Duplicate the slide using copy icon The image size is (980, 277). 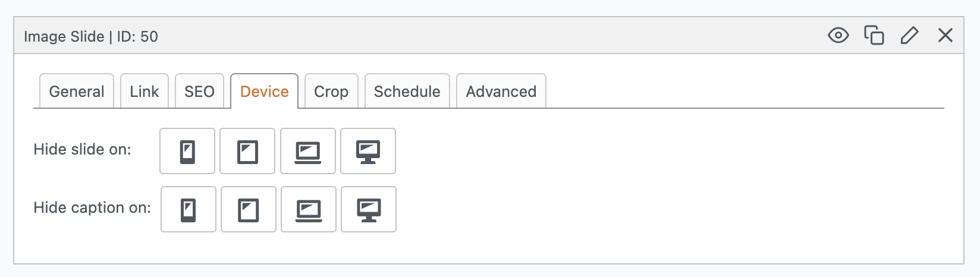click(874, 36)
